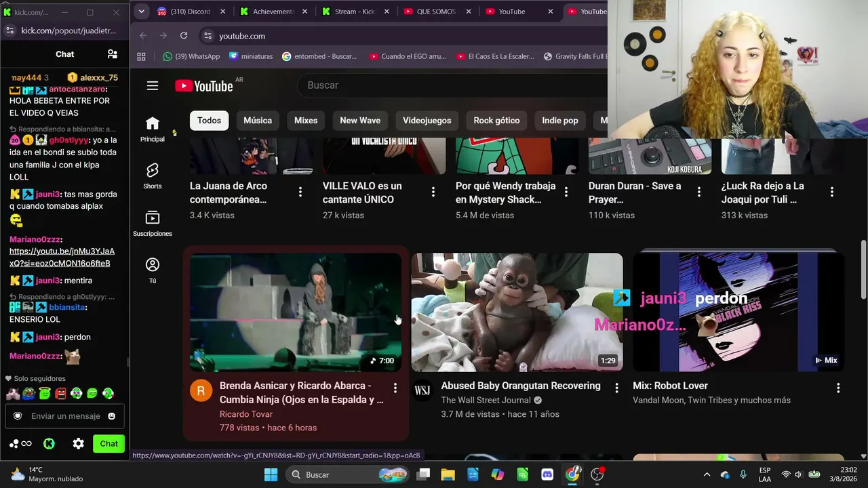Open Ricardo Tovar channel name link
This screenshot has height=488, width=868.
click(246, 414)
